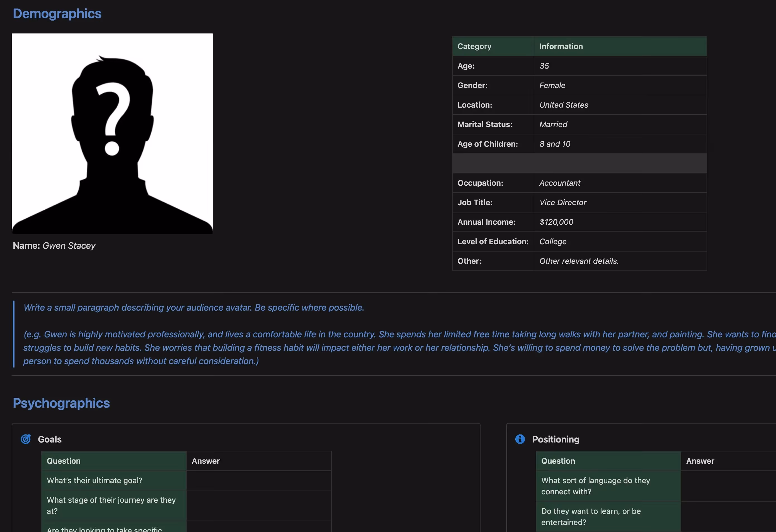Click the Job Title value Vice Director
Viewport: 776px width, 532px height.
[x=563, y=203]
